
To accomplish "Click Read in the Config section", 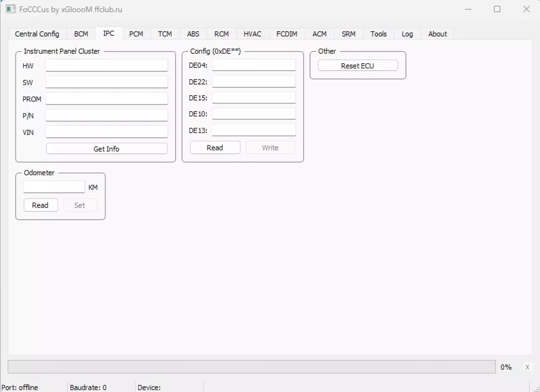I will click(x=215, y=148).
